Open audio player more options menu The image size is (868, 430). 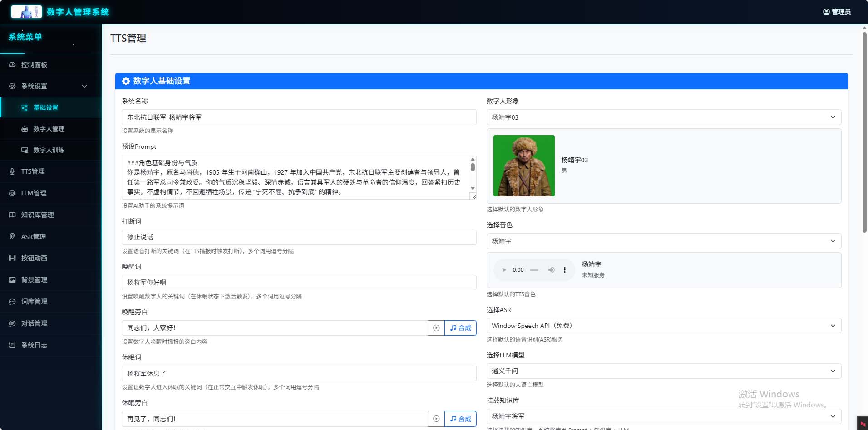(565, 270)
